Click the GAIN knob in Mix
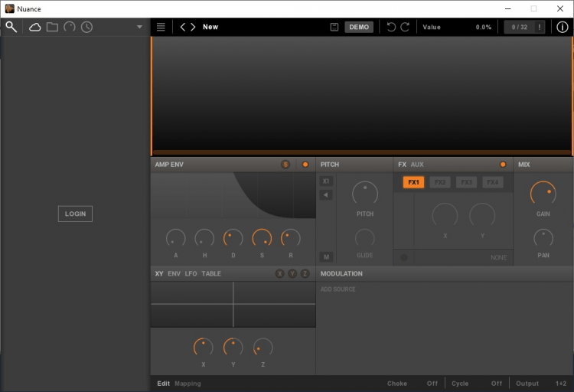This screenshot has width=574, height=392. tap(543, 194)
